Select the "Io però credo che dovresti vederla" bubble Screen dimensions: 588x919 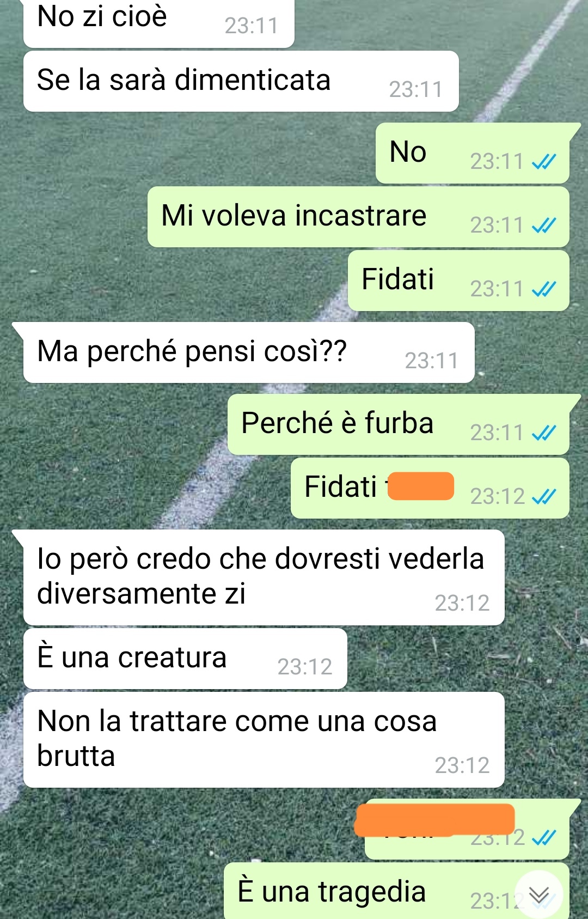point(264,577)
